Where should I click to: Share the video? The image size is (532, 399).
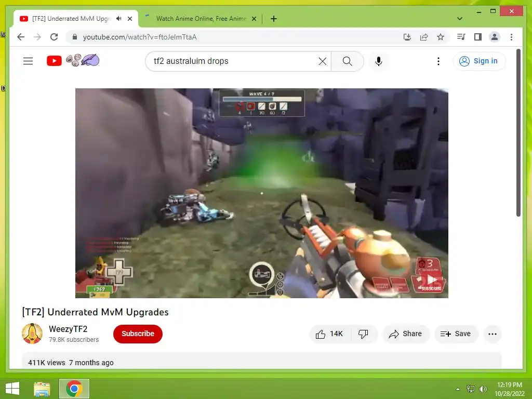pyautogui.click(x=406, y=334)
